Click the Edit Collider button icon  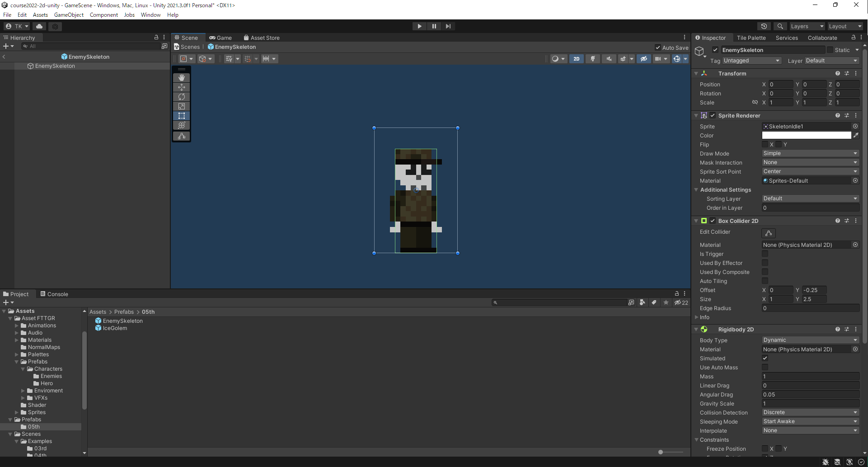[x=769, y=233]
